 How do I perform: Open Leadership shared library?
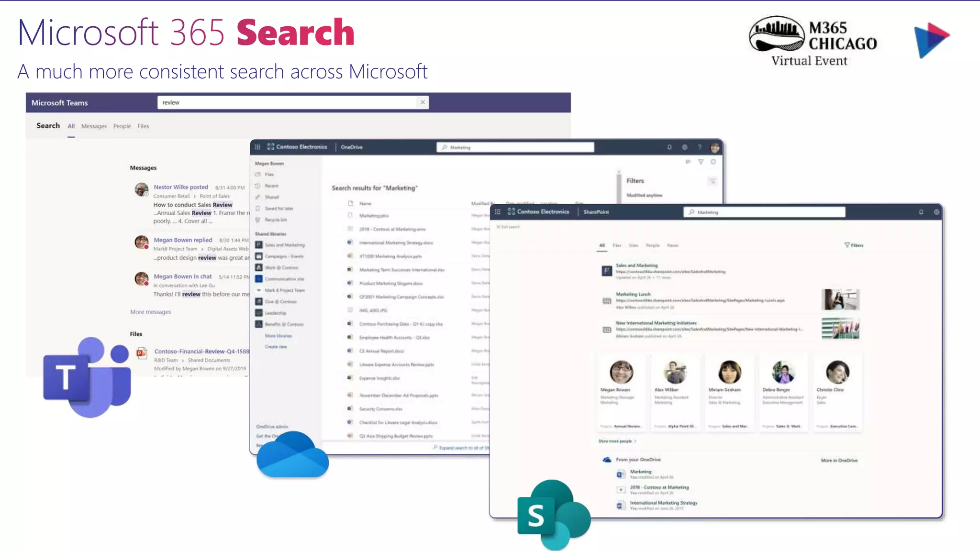coord(275,313)
